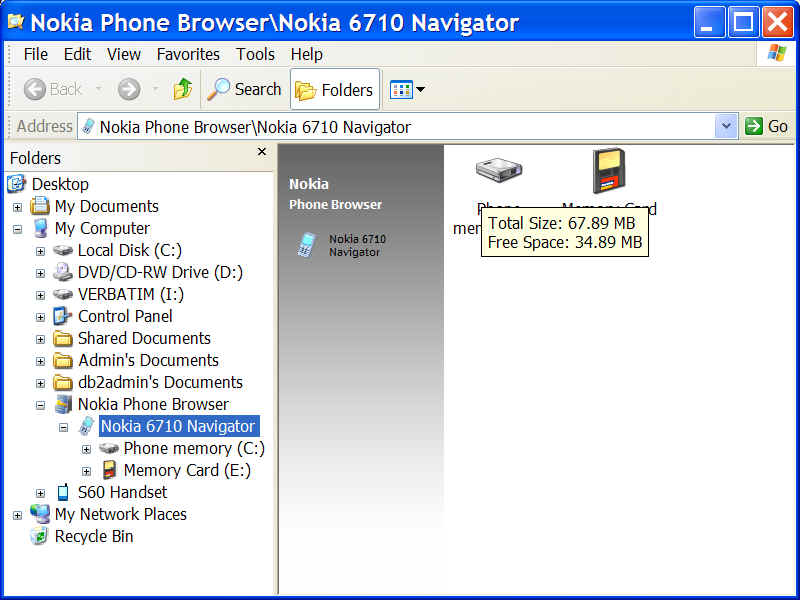Open the Favorites menu

tap(188, 54)
